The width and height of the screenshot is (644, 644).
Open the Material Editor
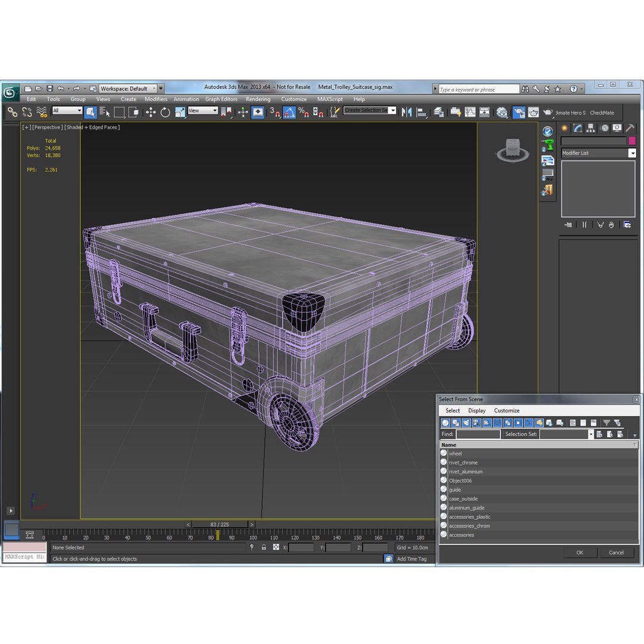[501, 112]
